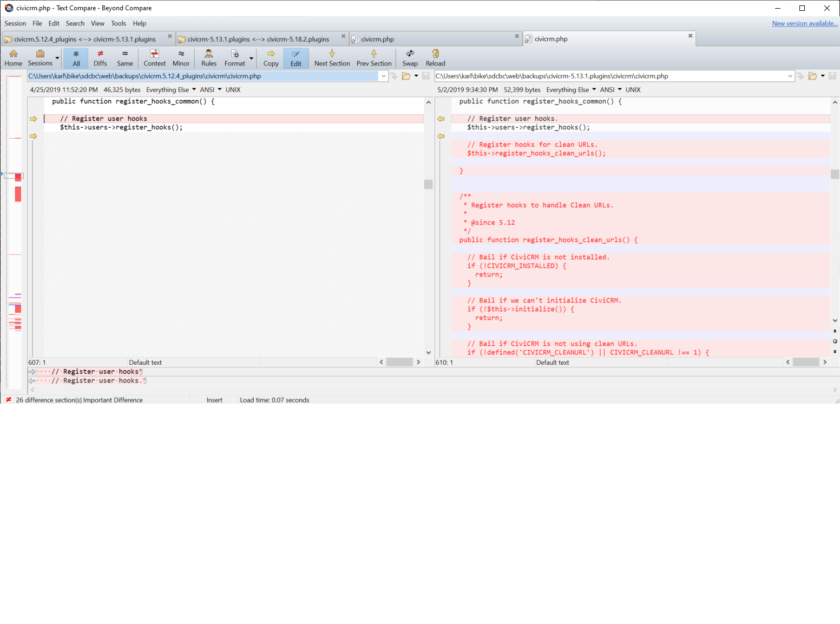Open the Search menu
Screen dimensions: 840x624
[x=75, y=23]
